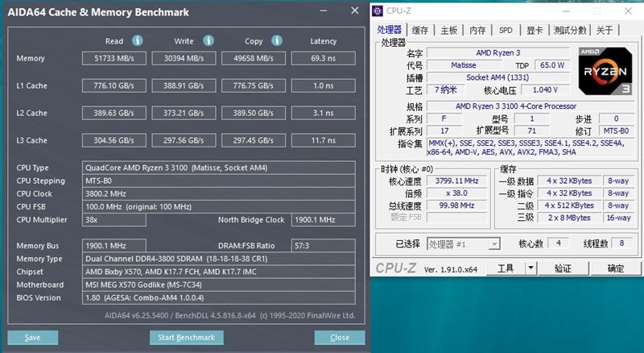644x353 pixels.
Task: Click the CPU-Z title bar icon
Action: coord(377,11)
